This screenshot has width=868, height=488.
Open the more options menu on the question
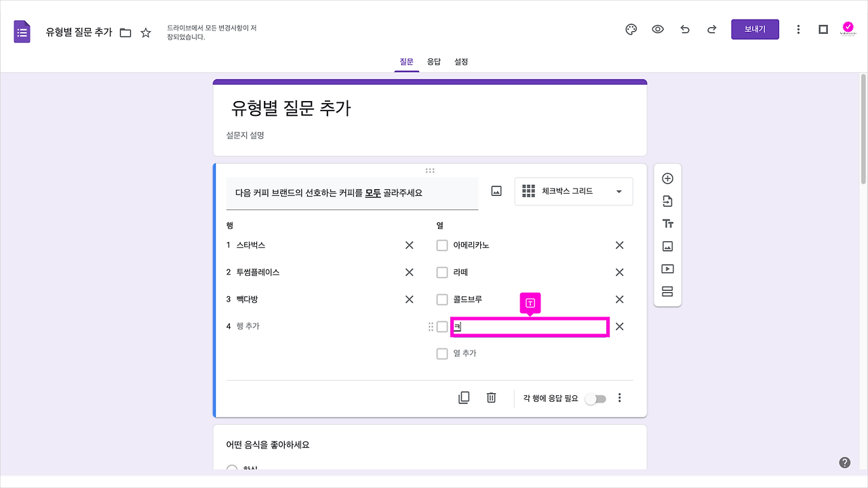tap(619, 397)
